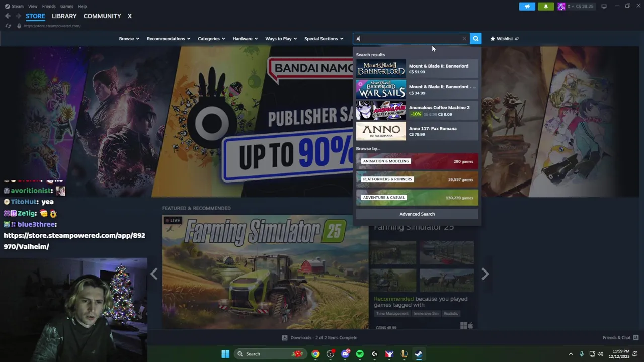Click the Downloads manager icon in the bottom bar
644x362 pixels.
(x=284, y=338)
